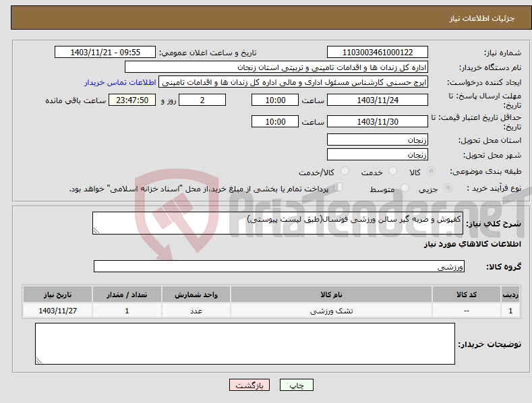Click the توضیحات خریدار textarea
This screenshot has width=532, height=403.
coord(245,344)
